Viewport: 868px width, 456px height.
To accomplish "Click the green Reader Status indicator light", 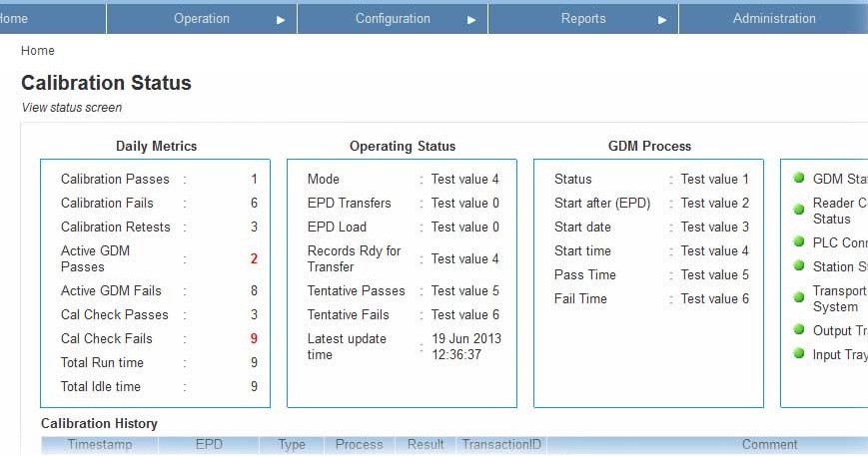I will pyautogui.click(x=798, y=210).
